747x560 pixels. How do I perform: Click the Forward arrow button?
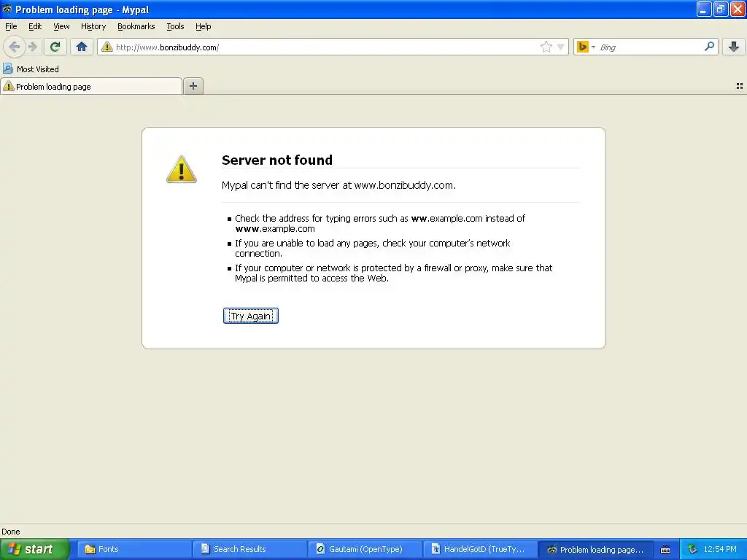(x=32, y=47)
